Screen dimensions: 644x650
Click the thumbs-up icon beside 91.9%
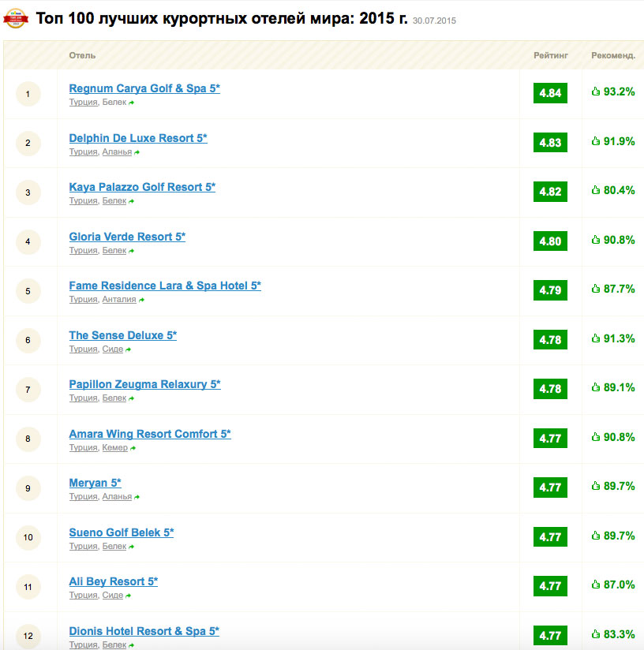click(596, 141)
